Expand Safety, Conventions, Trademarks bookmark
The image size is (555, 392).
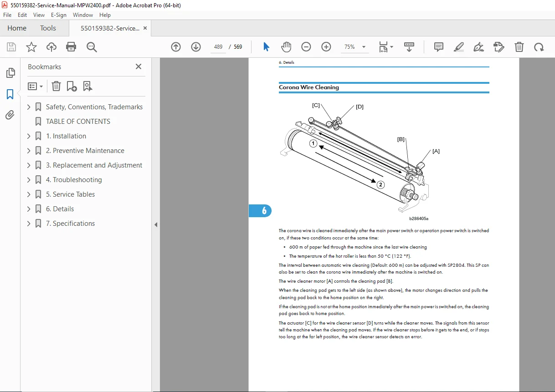29,107
